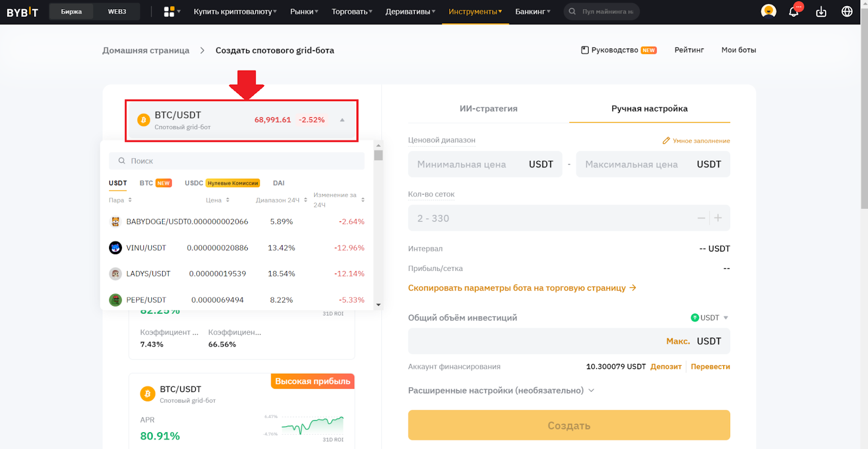This screenshot has height=449, width=868.
Task: Sort by Изменение за 24Ч column
Action: (339, 200)
